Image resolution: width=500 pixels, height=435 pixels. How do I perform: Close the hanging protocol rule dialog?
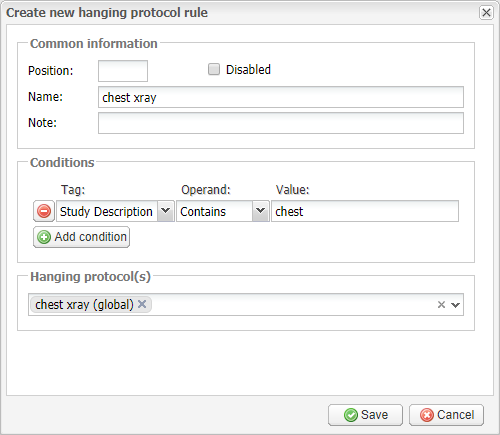tap(486, 13)
